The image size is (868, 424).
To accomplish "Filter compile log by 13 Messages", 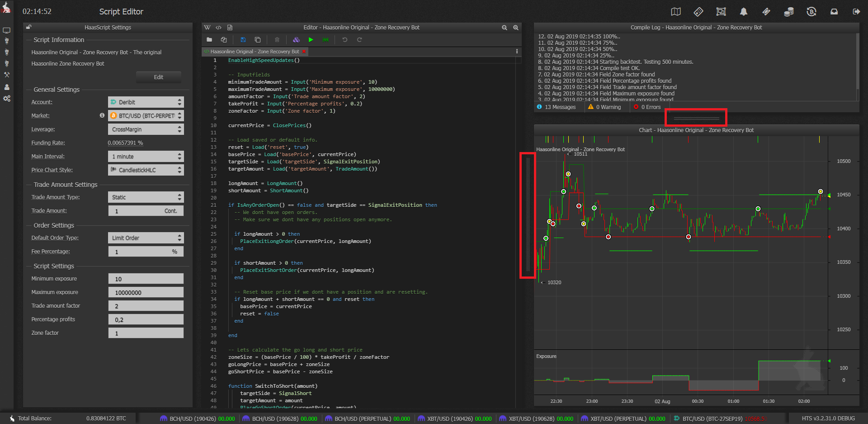I will (557, 107).
